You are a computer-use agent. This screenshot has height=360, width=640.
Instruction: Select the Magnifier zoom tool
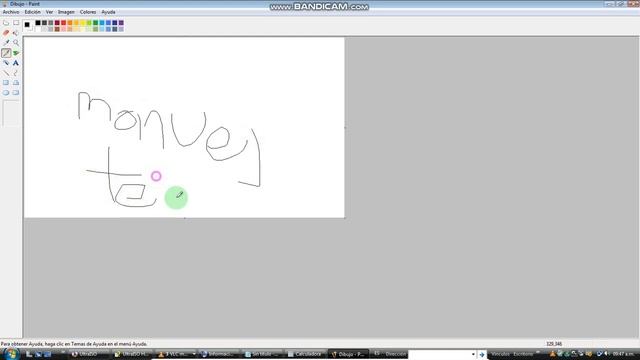point(16,43)
